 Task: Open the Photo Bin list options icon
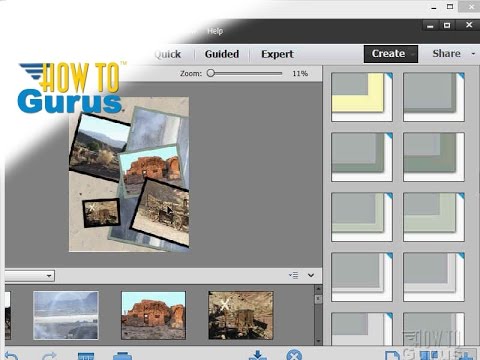coord(293,275)
